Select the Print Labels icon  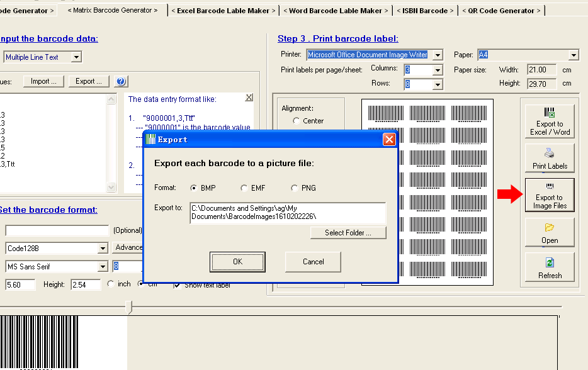pyautogui.click(x=548, y=158)
